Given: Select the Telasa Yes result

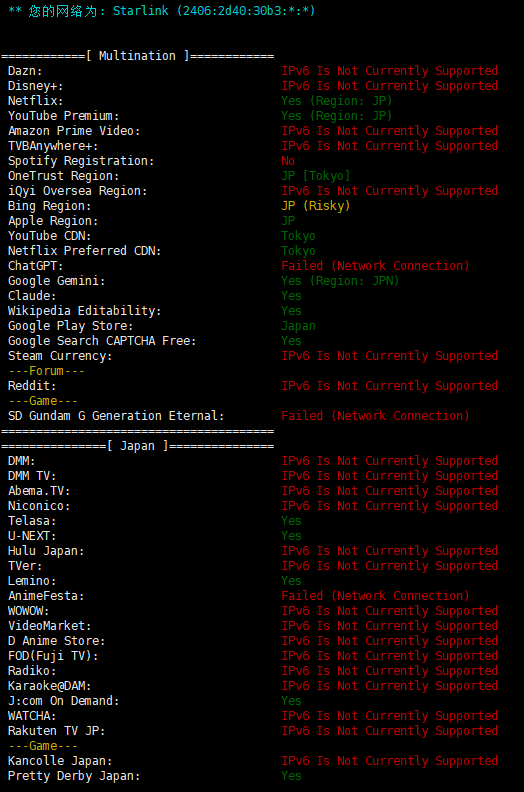Looking at the screenshot, I should coord(291,521).
